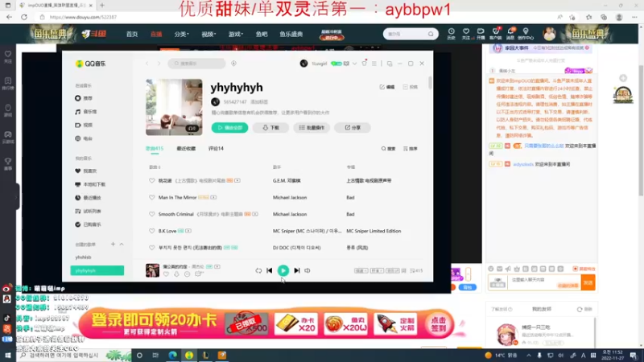
Task: Select the yhshlsb playlist in sidebar
Action: pos(84,257)
